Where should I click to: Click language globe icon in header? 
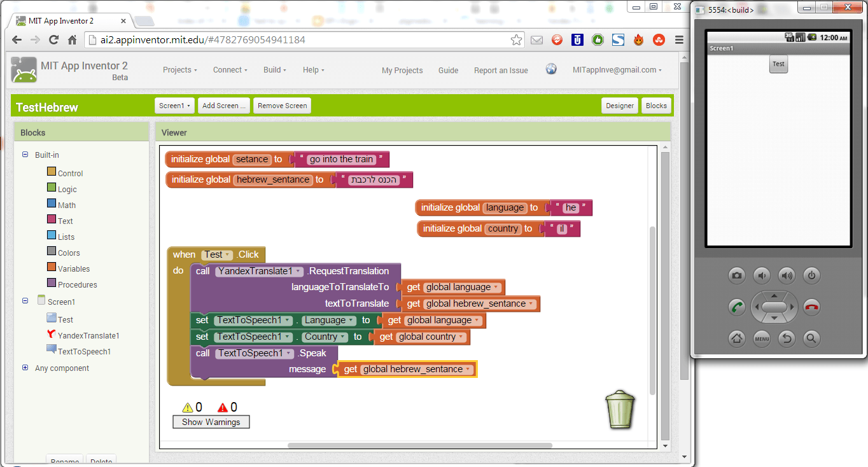pyautogui.click(x=551, y=69)
